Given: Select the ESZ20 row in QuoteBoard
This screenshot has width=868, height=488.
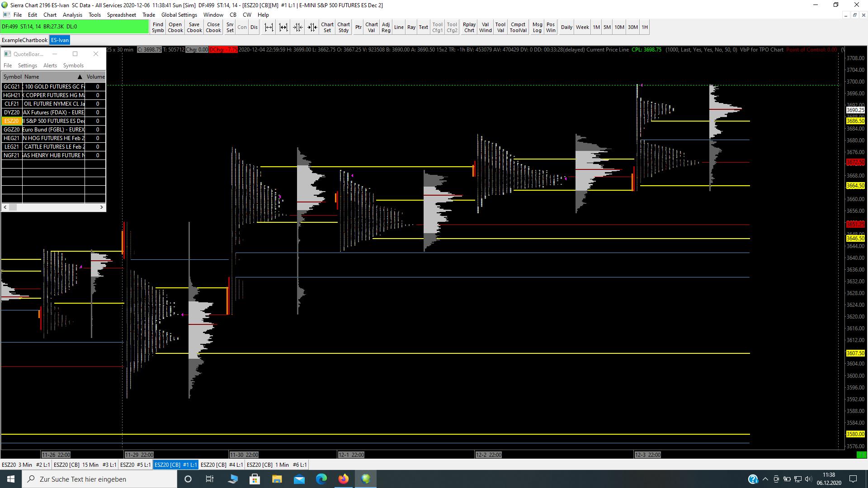Looking at the screenshot, I should (12, 121).
